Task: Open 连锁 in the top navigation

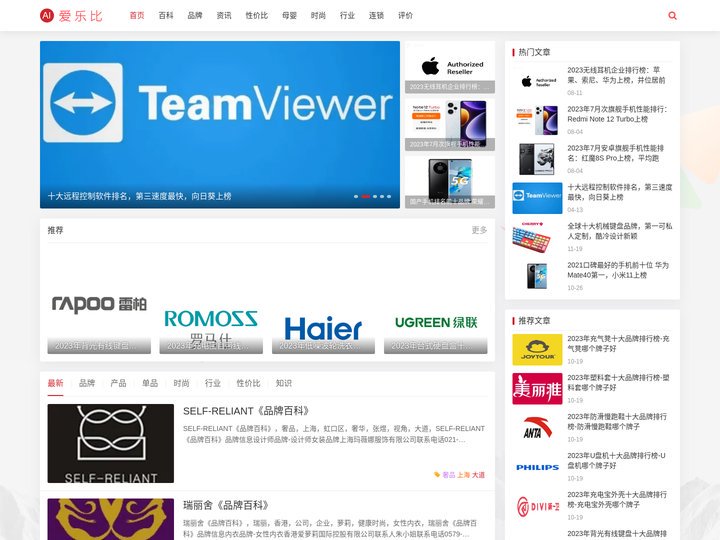Action: (x=376, y=16)
